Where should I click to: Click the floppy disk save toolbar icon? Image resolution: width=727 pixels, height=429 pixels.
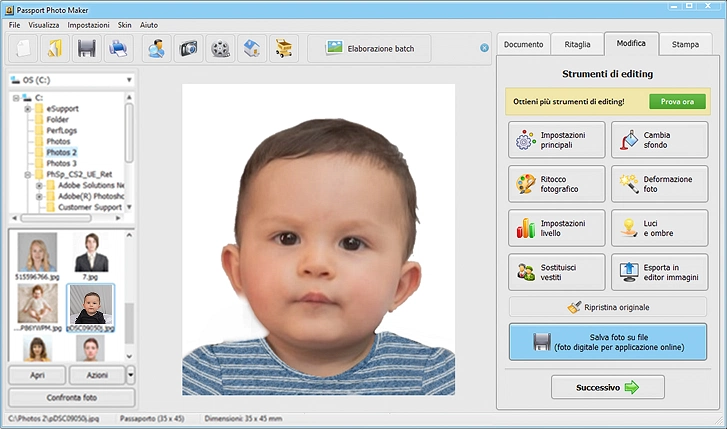pos(87,48)
